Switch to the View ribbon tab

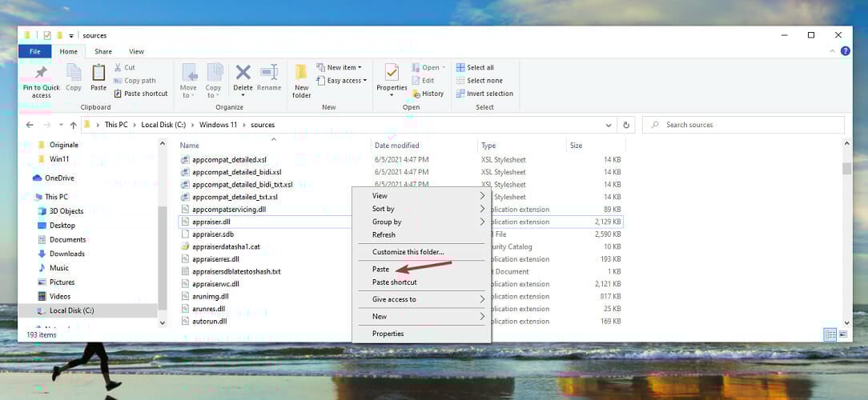click(137, 51)
